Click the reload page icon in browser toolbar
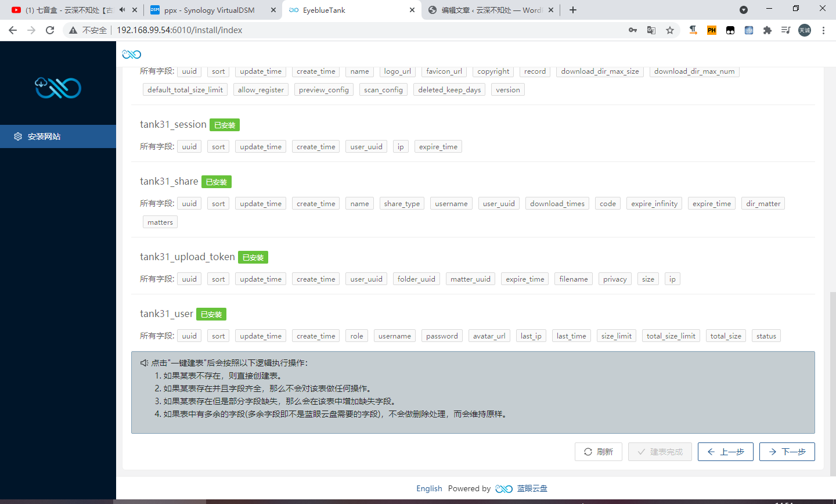Image resolution: width=836 pixels, height=504 pixels. coord(49,30)
